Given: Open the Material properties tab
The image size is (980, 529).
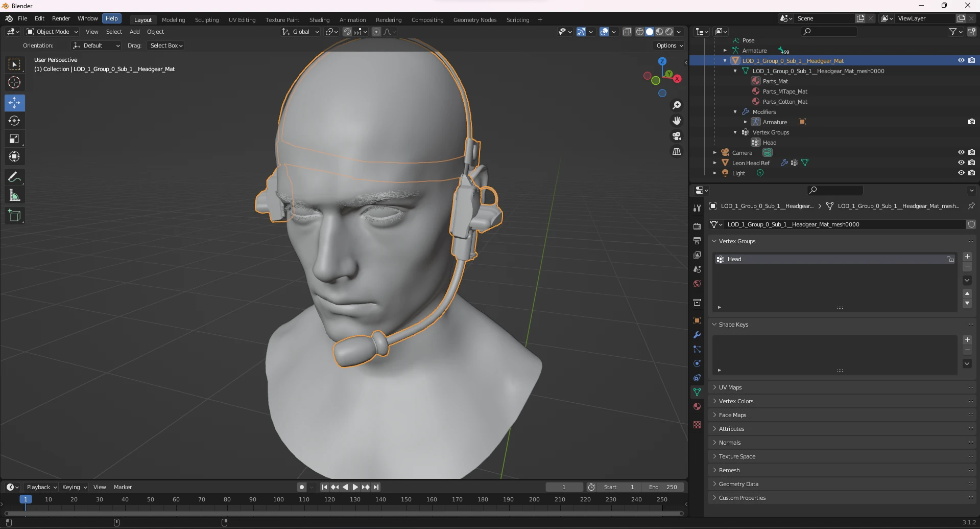Looking at the screenshot, I should click(x=697, y=407).
